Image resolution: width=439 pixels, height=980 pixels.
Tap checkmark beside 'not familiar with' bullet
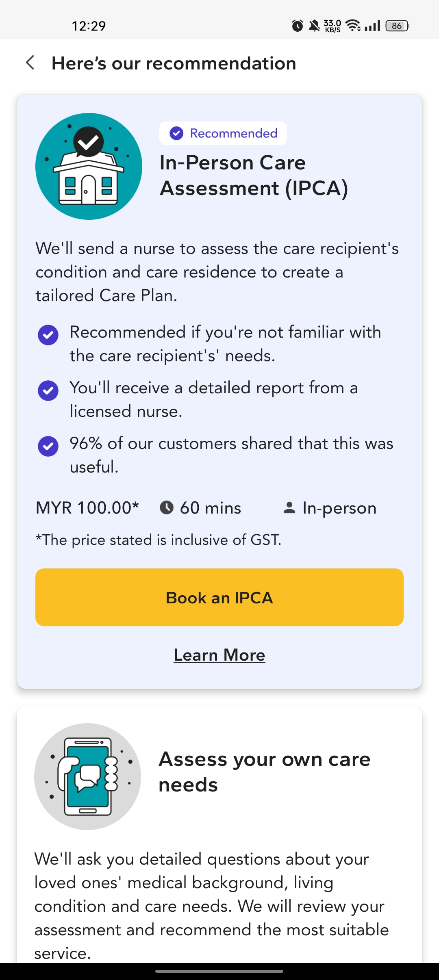[48, 335]
